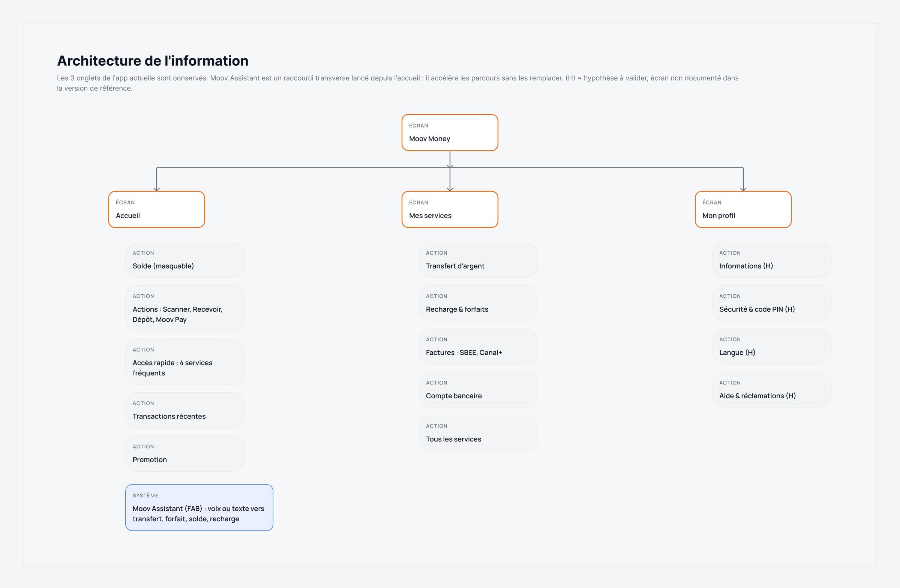The height and width of the screenshot is (588, 900).
Task: Click the Recharge & forfaits card
Action: (x=478, y=303)
